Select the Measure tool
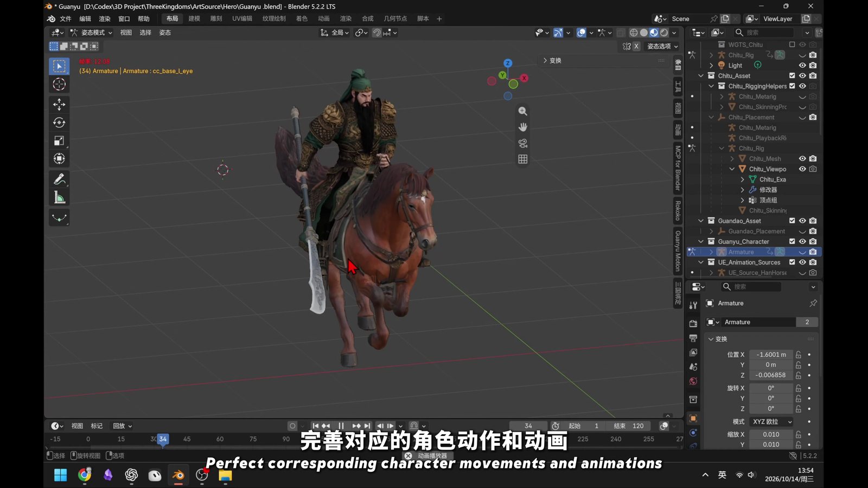The image size is (868, 488). (59, 197)
